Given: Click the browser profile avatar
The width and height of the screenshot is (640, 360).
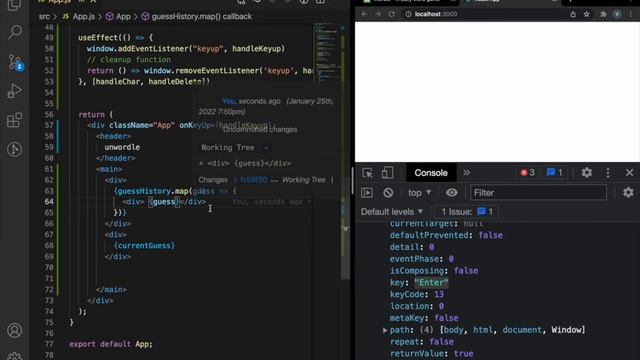Looking at the screenshot, I should click(617, 14).
